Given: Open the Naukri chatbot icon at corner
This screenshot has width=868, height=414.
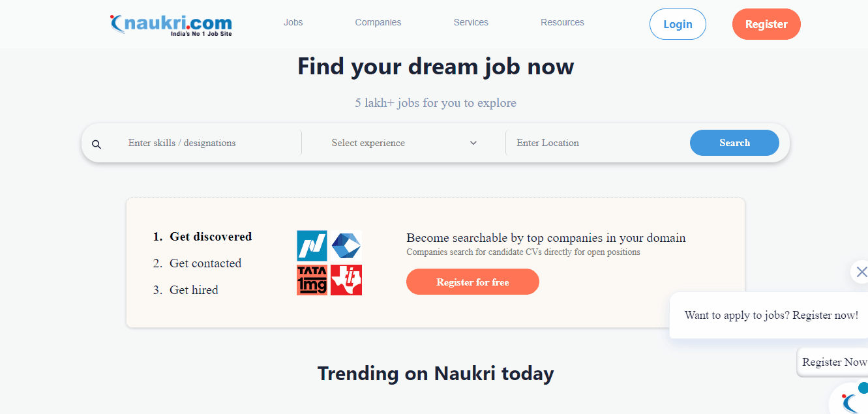Looking at the screenshot, I should click(850, 399).
